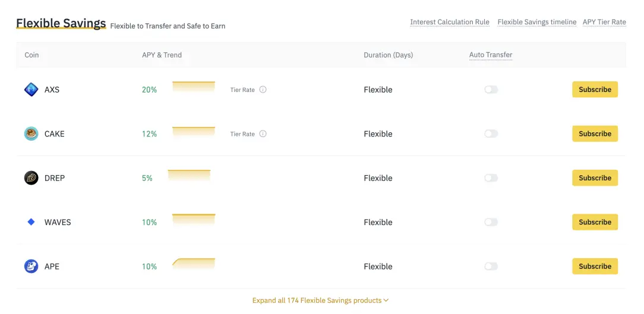Image resolution: width=644 pixels, height=314 pixels.
Task: Enable Auto Transfer for AXS
Action: (x=491, y=90)
